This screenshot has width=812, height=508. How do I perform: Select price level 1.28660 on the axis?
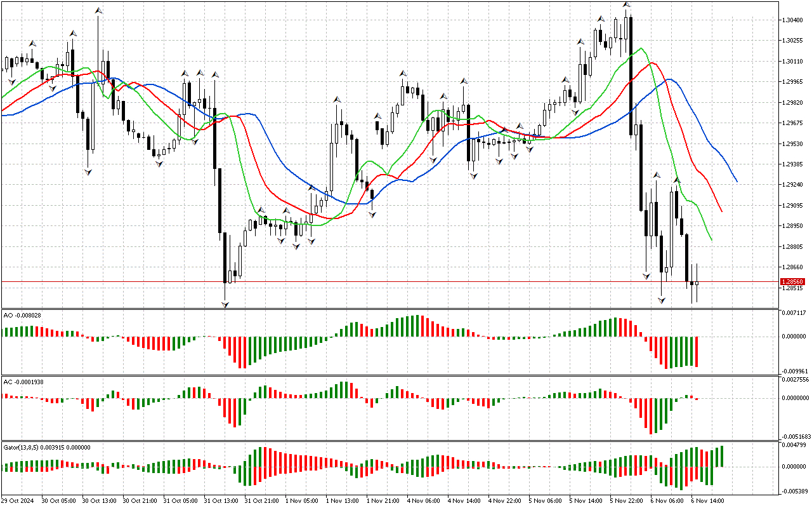(x=793, y=267)
